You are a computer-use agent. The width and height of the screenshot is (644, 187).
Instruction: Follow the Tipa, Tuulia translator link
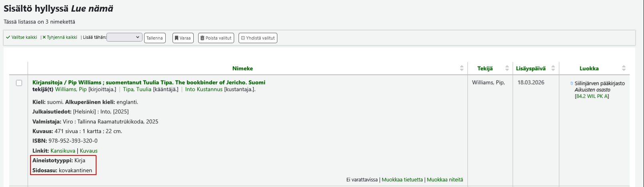click(x=137, y=89)
